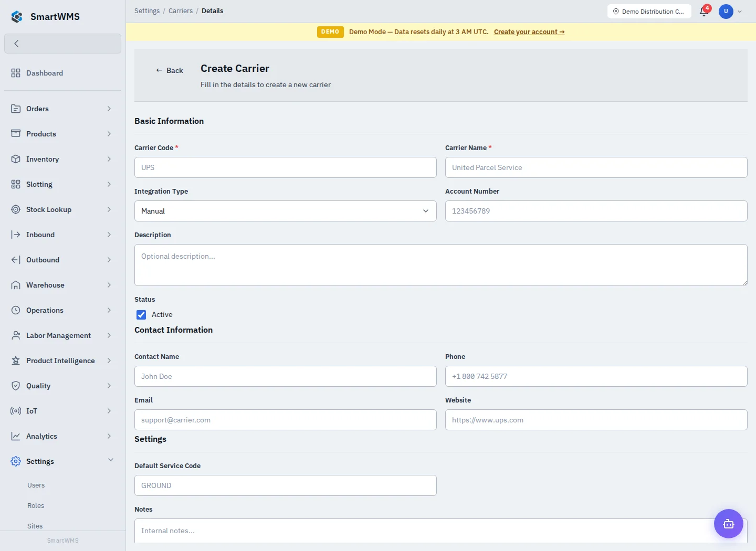The height and width of the screenshot is (551, 756).
Task: Focus the Carrier Name input field
Action: pyautogui.click(x=596, y=167)
